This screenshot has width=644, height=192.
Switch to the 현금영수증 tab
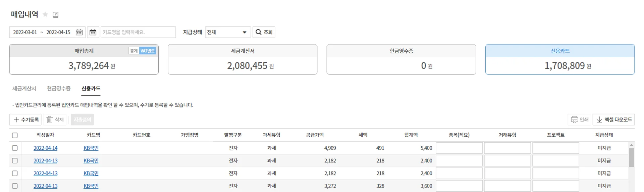(59, 89)
